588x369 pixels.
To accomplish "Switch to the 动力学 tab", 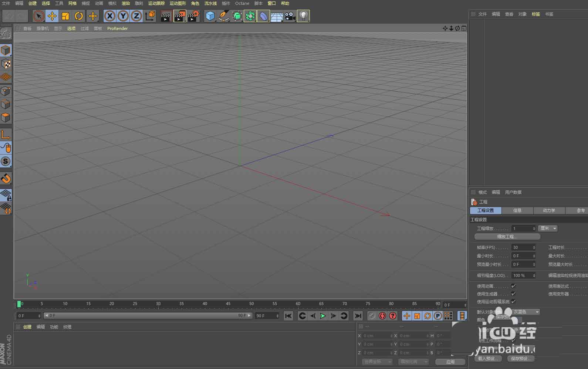I will [x=549, y=210].
